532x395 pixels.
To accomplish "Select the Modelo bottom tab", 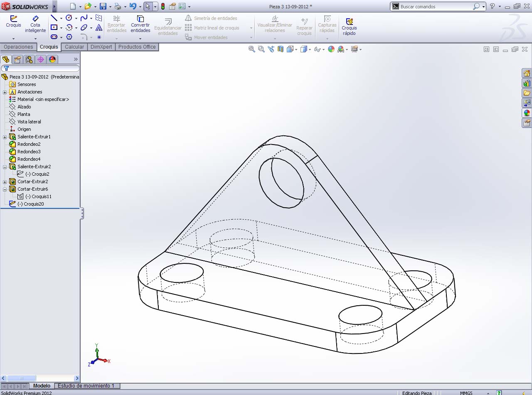I will (x=42, y=386).
